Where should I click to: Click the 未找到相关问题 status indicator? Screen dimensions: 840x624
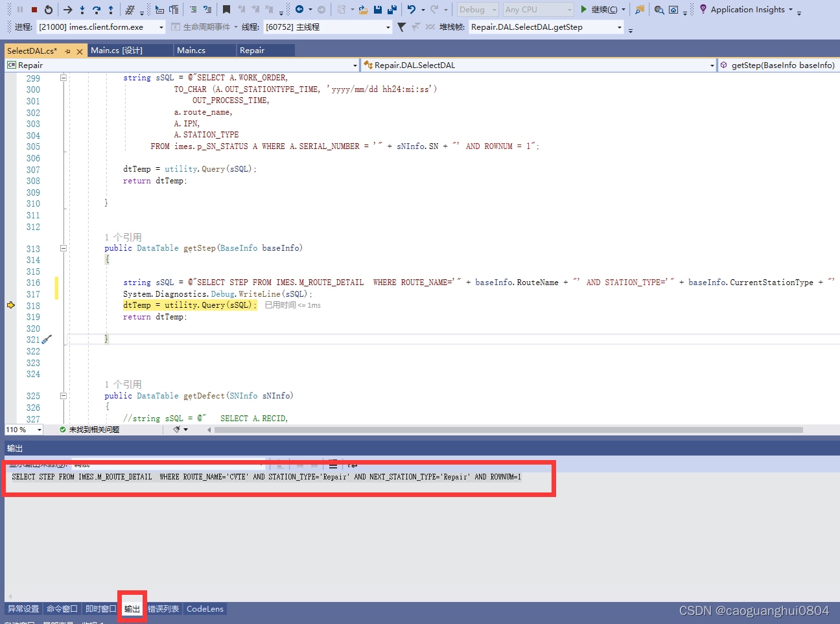pos(89,430)
